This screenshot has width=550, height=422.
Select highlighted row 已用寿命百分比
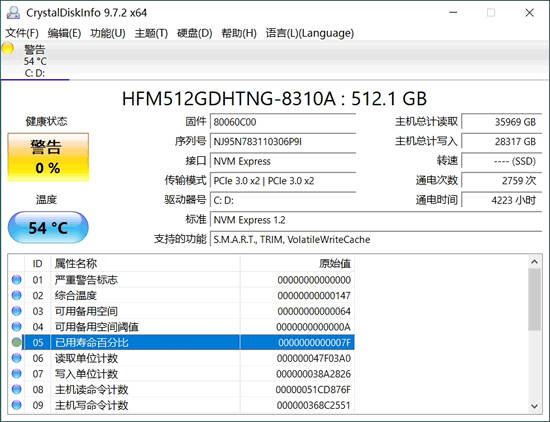[182, 342]
